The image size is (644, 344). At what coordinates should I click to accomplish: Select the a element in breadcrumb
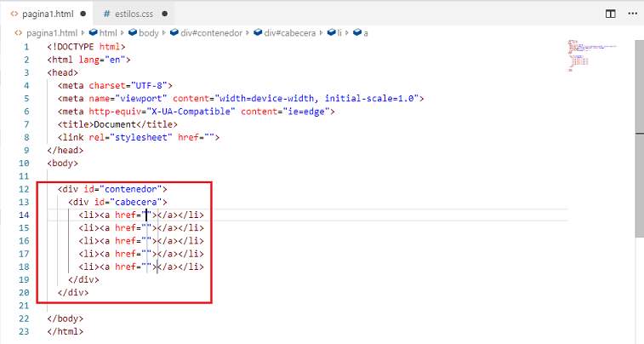point(361,33)
